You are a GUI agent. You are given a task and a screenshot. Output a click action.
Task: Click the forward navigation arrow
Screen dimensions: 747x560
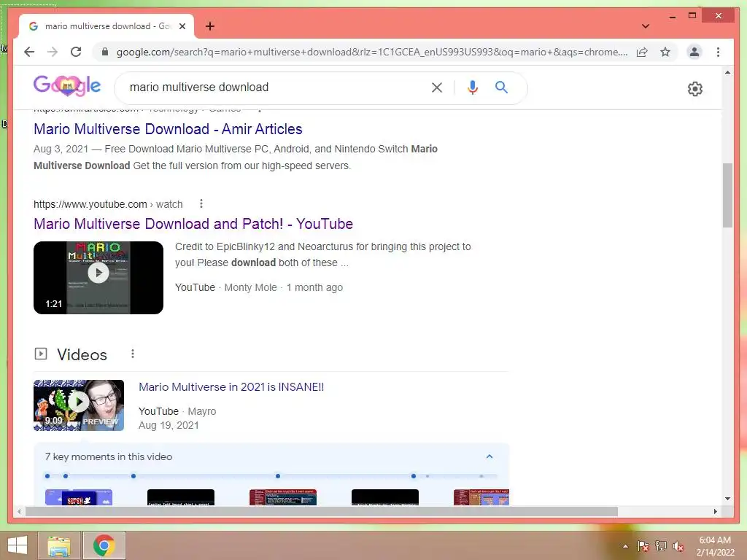(x=53, y=52)
